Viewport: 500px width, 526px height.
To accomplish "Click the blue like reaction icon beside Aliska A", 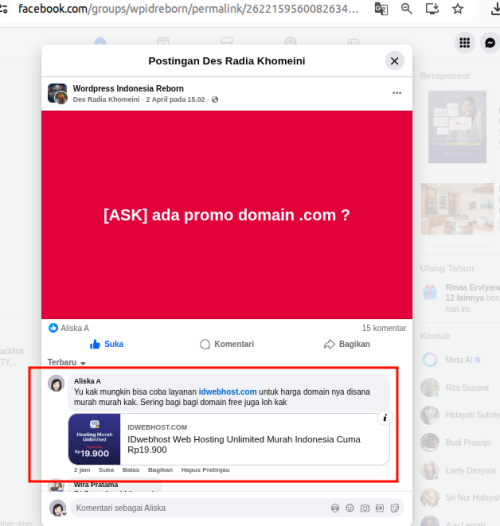I will pos(53,328).
